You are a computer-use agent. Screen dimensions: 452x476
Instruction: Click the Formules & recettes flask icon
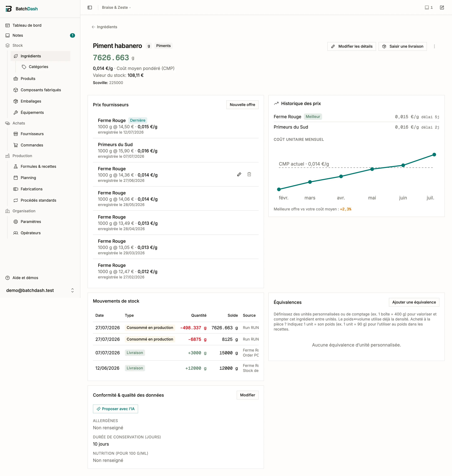tap(16, 167)
